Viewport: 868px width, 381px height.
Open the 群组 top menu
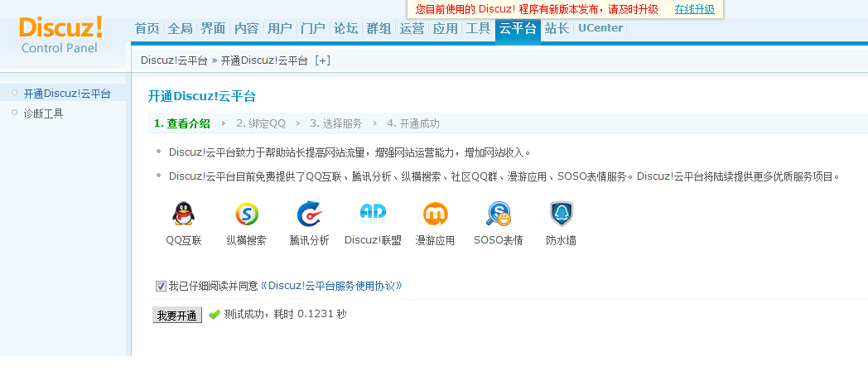(x=379, y=28)
